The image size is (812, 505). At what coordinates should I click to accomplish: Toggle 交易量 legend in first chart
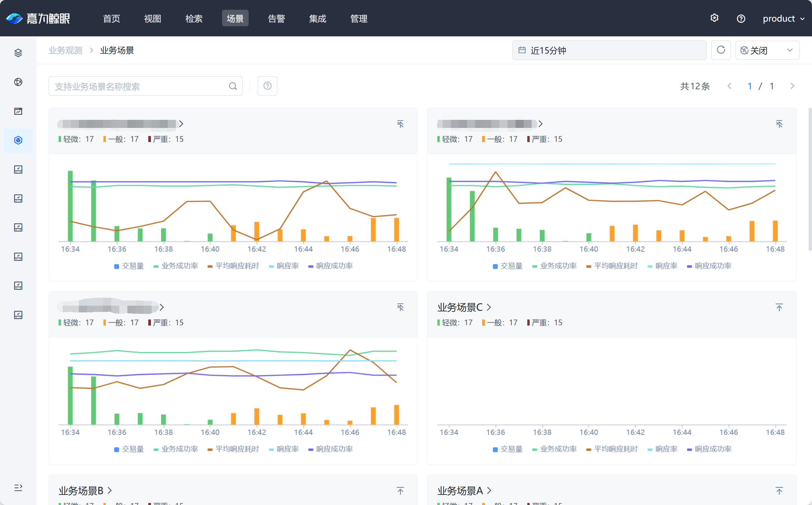[x=129, y=266]
